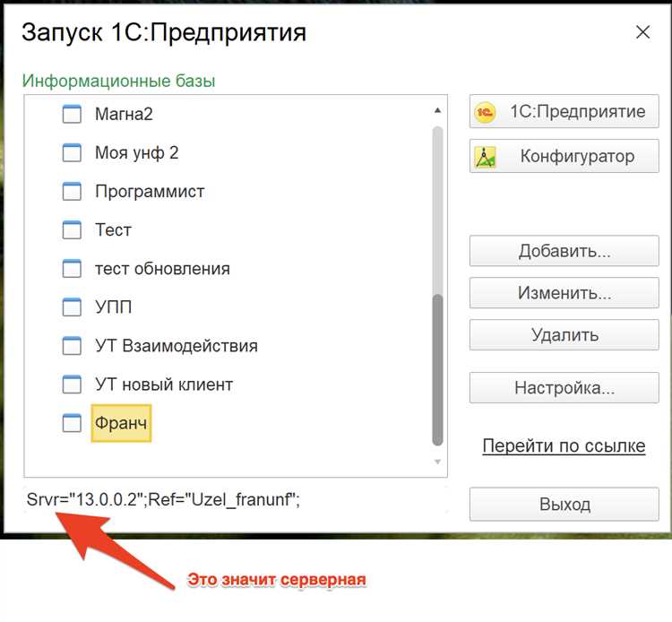Click the Выход button
Image resolution: width=672 pixels, height=622 pixels.
pos(564,504)
